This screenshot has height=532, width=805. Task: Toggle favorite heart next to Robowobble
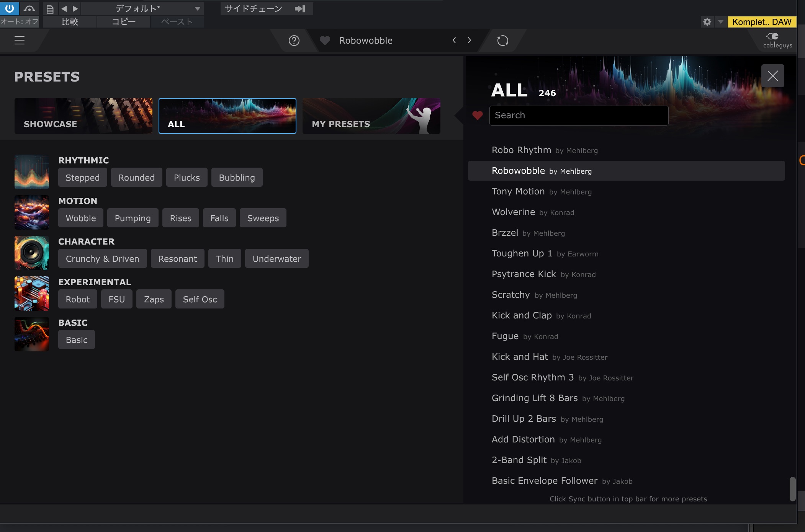click(x=325, y=41)
